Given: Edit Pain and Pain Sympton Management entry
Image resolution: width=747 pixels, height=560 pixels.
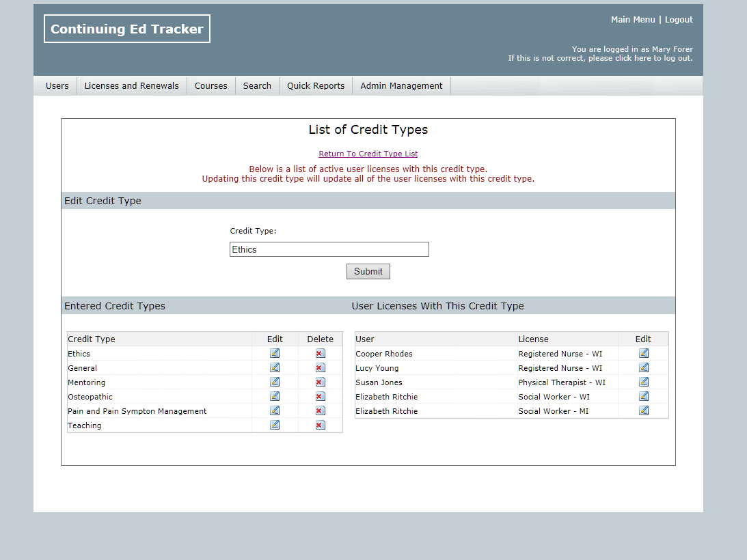Looking at the screenshot, I should 275,410.
